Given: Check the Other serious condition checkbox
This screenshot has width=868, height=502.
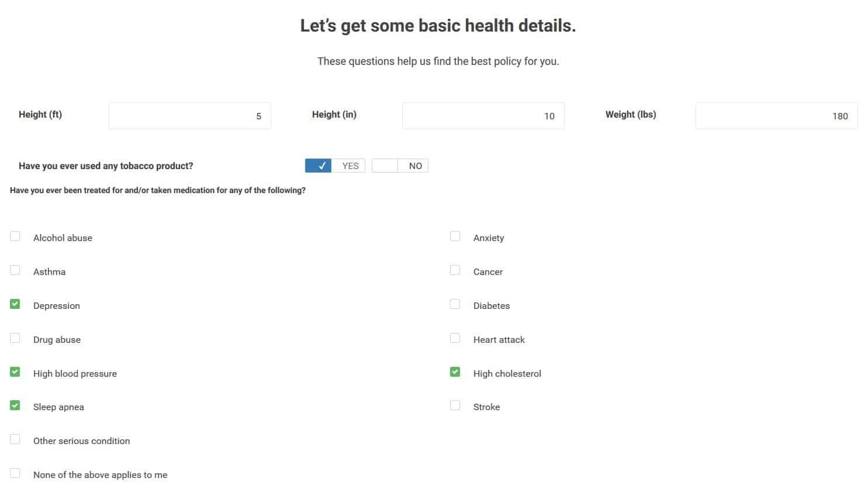Looking at the screenshot, I should 15,439.
